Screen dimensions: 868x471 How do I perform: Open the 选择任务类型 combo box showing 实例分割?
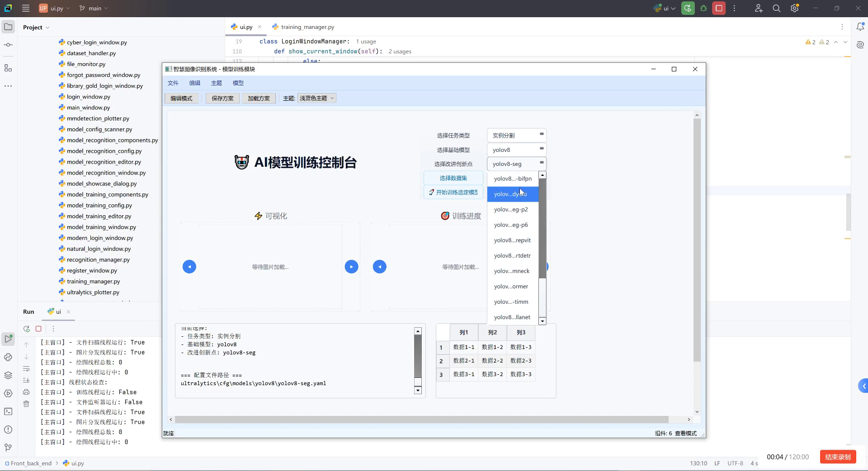(x=517, y=135)
